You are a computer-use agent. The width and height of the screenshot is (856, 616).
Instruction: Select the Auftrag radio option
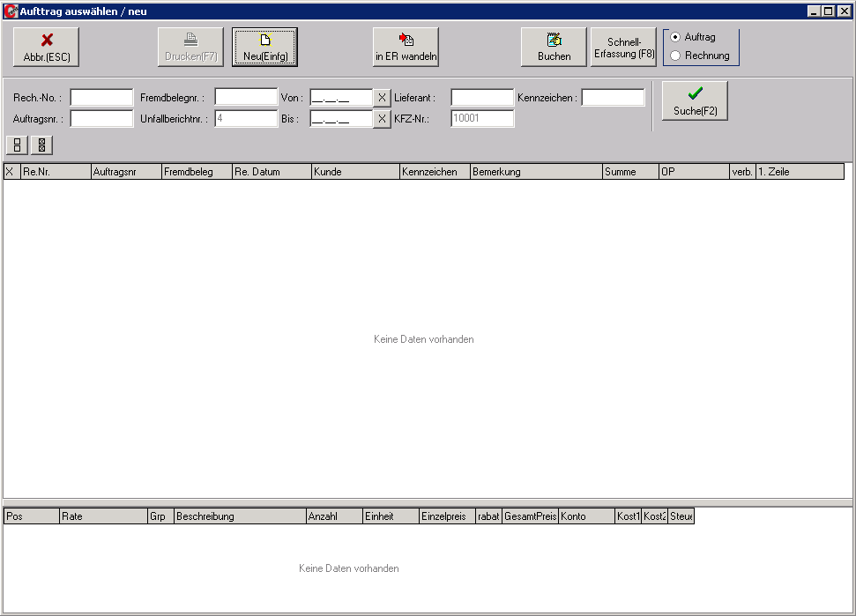(x=676, y=37)
